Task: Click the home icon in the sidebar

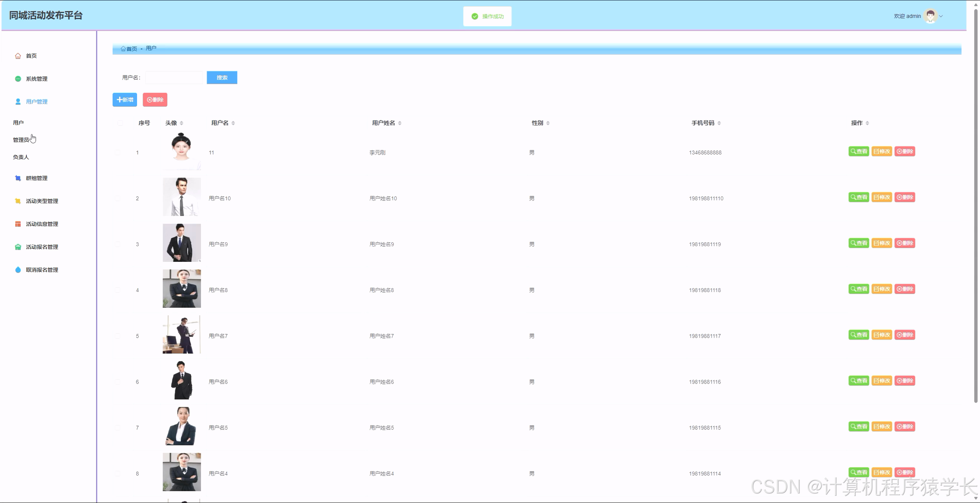Action: click(x=18, y=56)
